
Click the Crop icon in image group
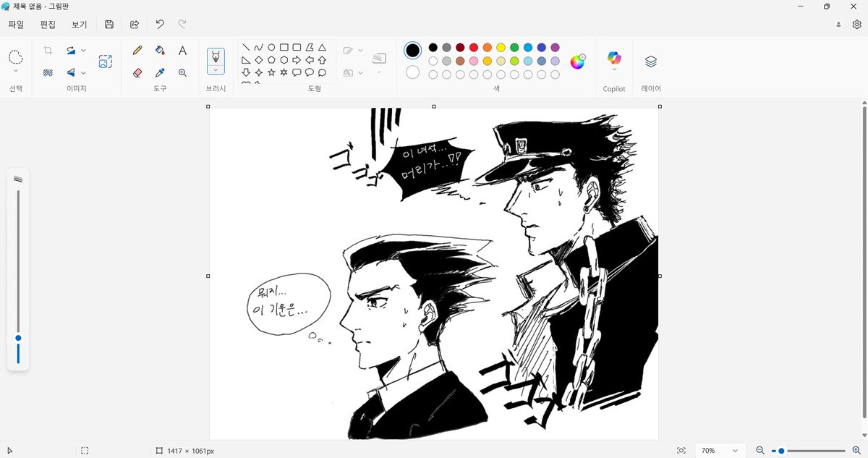[48, 51]
